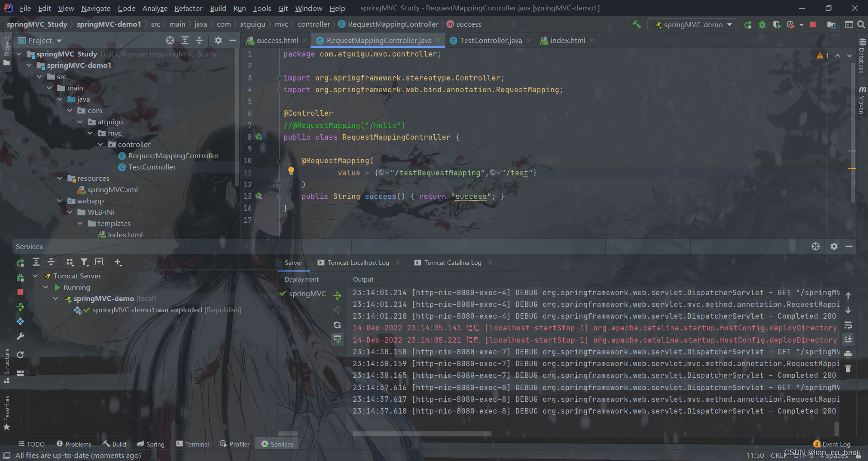Hide the Project tool window
The image size is (868, 461).
coord(233,40)
